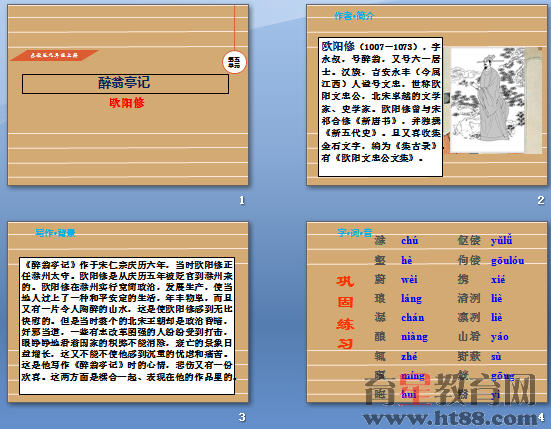The width and height of the screenshot is (551, 429).
Task: Click the pinyin liè beside 凛冽
Action: click(497, 318)
